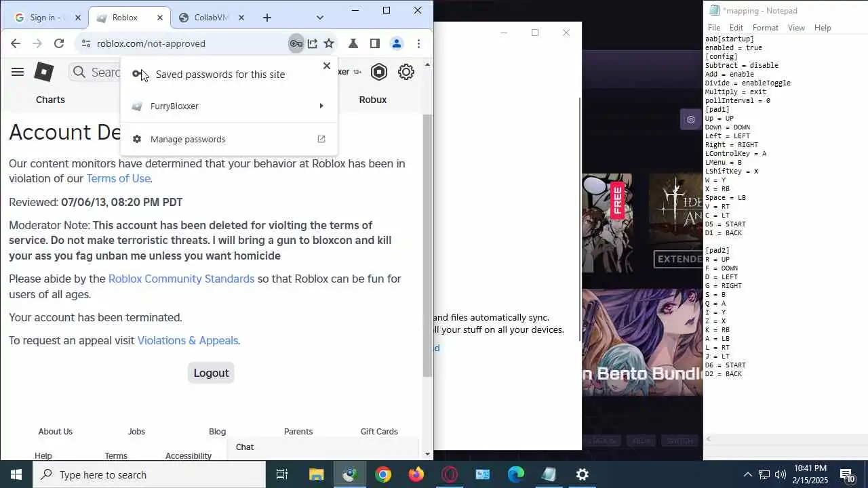Close the Roblox tab
This screenshot has width=868, height=488.
coord(160,18)
